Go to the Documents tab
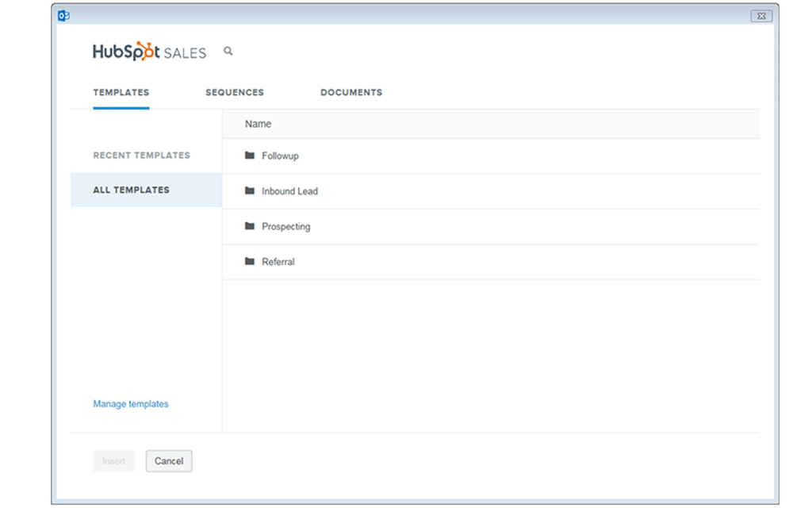Image resolution: width=812 pixels, height=508 pixels. pos(351,93)
